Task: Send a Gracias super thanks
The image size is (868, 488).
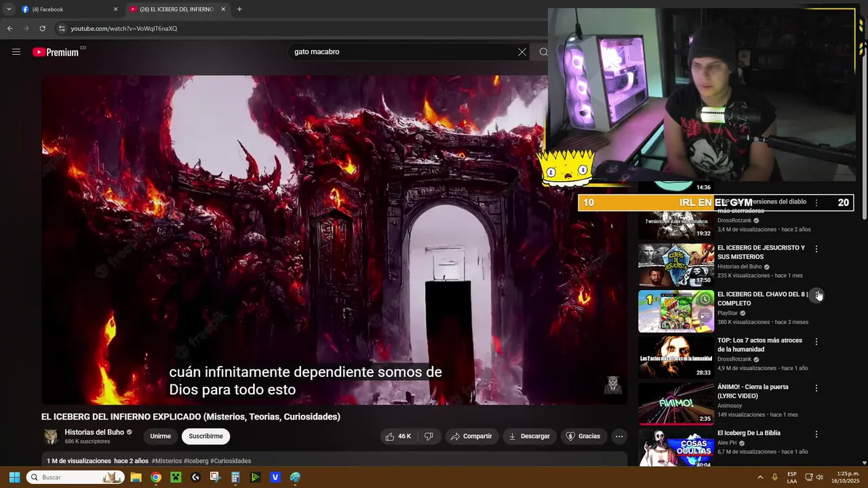Action: [x=583, y=436]
